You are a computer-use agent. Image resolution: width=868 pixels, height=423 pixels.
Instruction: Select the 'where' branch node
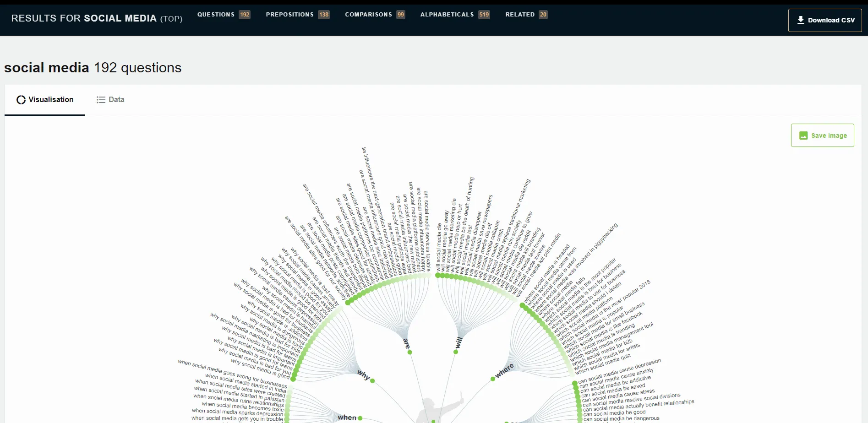[493, 379]
